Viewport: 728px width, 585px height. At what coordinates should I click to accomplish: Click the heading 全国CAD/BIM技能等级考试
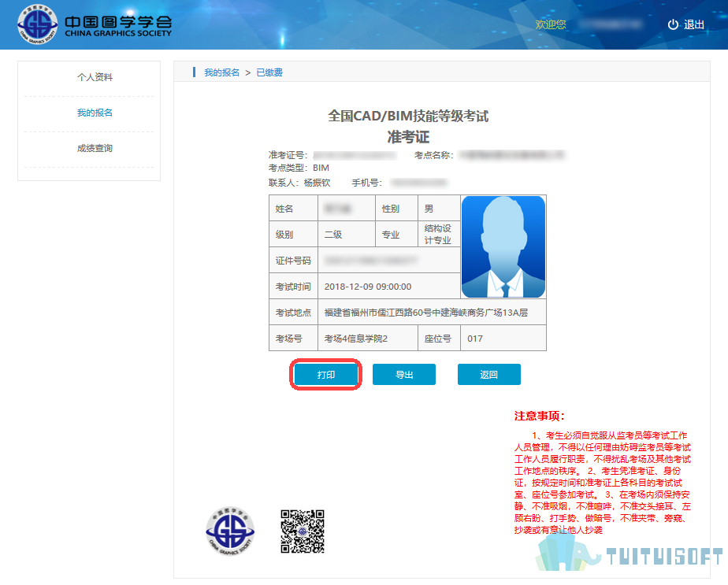coord(408,116)
